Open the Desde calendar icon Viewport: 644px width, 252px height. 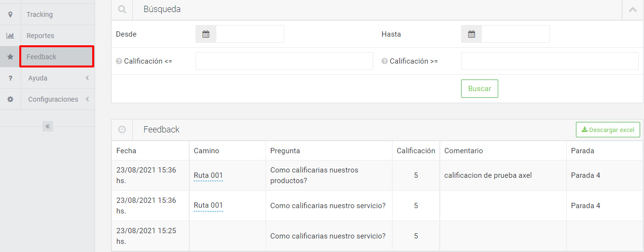pyautogui.click(x=206, y=34)
